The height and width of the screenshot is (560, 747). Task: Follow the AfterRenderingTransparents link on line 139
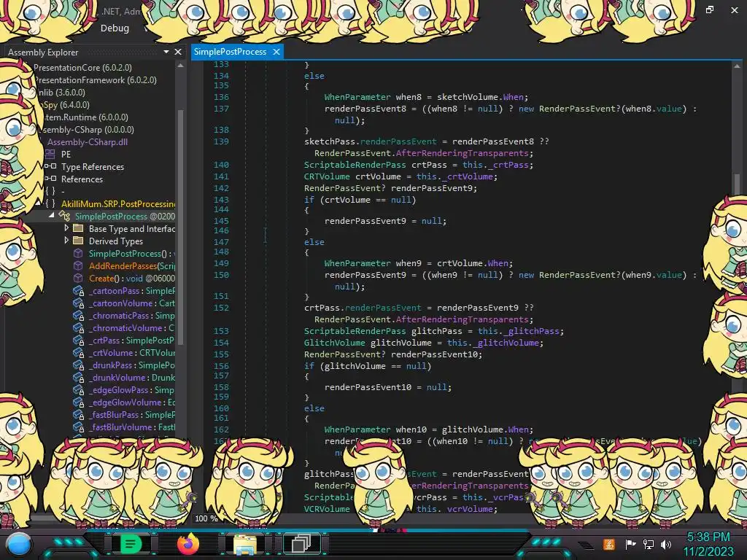pos(462,153)
